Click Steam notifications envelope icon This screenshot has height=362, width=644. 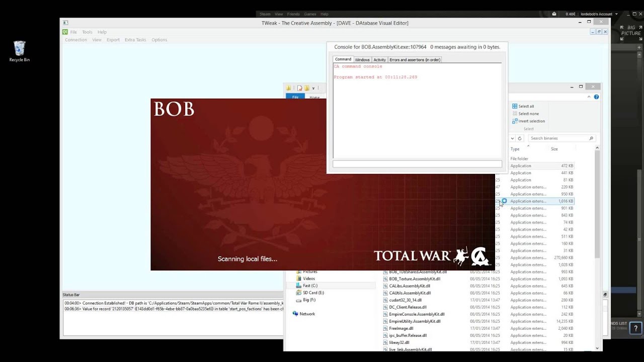tap(554, 14)
